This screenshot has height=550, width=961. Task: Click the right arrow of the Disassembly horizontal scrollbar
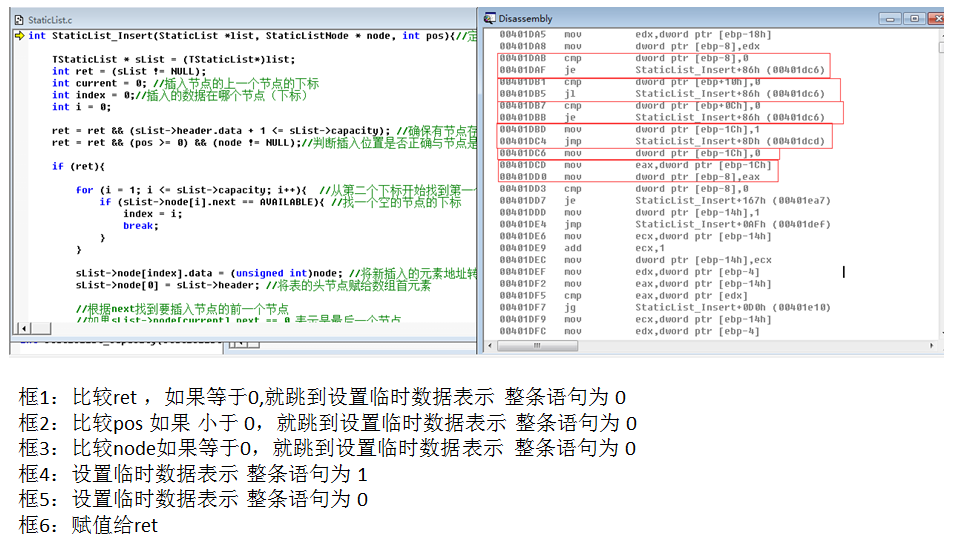pos(932,346)
